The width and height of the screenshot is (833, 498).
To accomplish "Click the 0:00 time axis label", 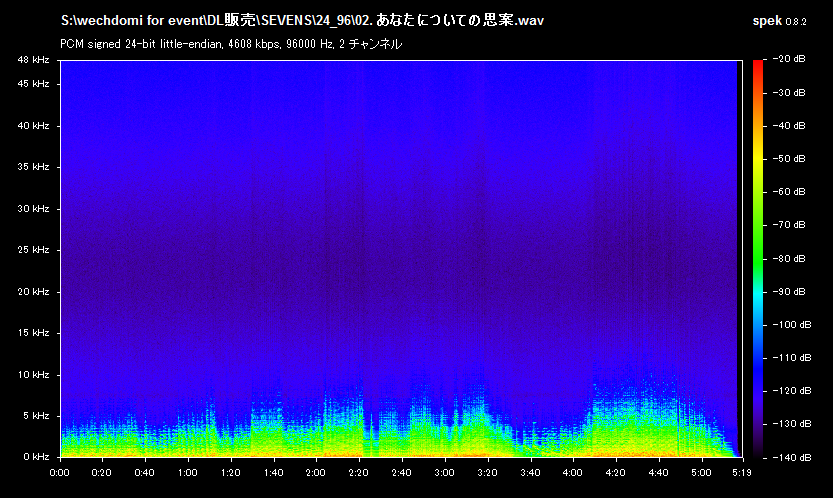I will tap(60, 473).
